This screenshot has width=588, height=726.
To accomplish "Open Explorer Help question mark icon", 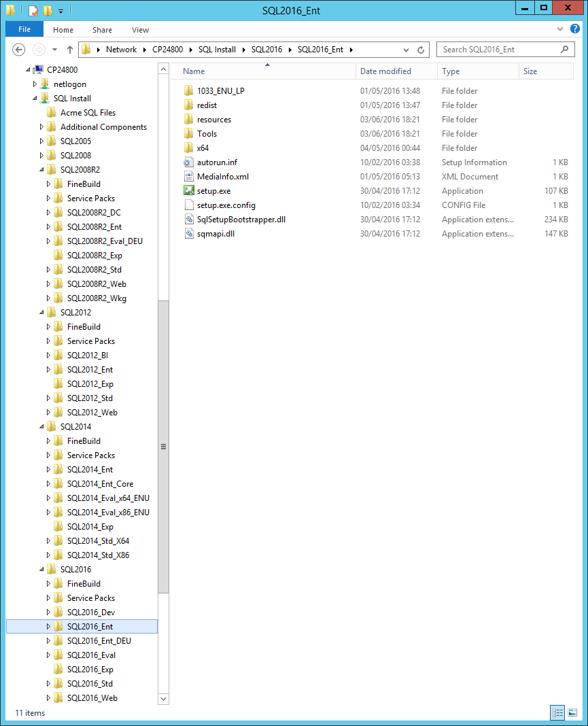I will (574, 29).
